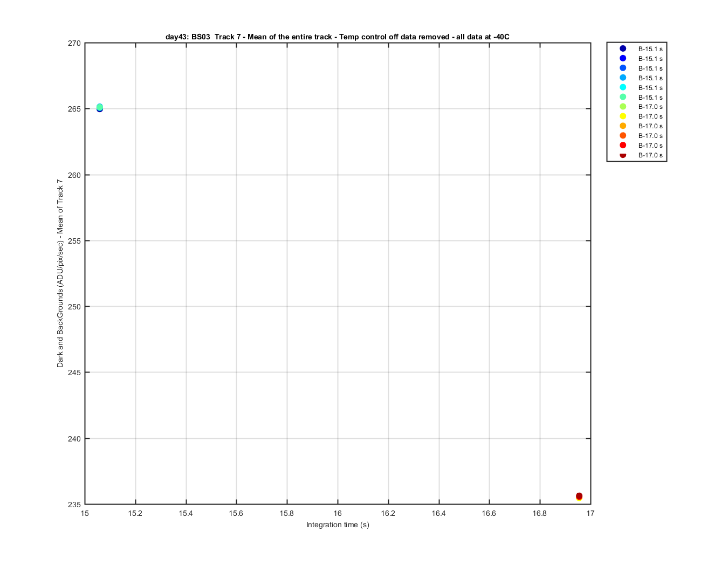Click the cyan B-15.1 s legend marker

623,87
